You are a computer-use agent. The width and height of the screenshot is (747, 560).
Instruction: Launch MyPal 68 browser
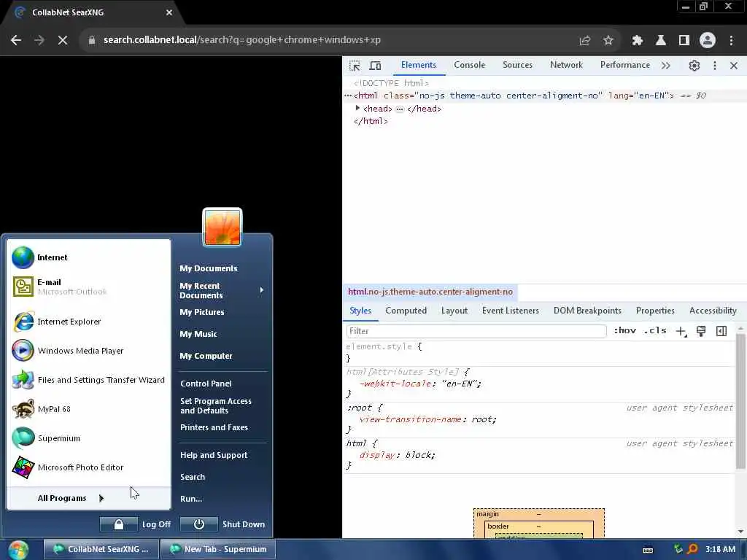click(88, 409)
